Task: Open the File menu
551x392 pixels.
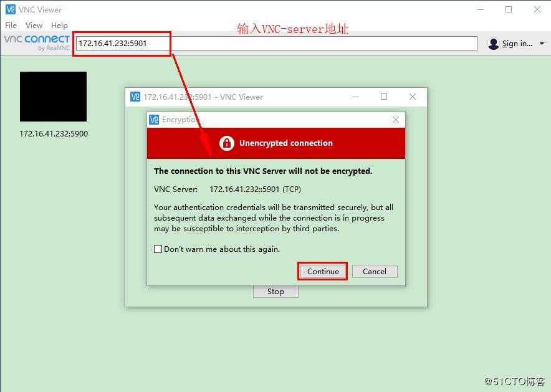Action: pos(11,26)
